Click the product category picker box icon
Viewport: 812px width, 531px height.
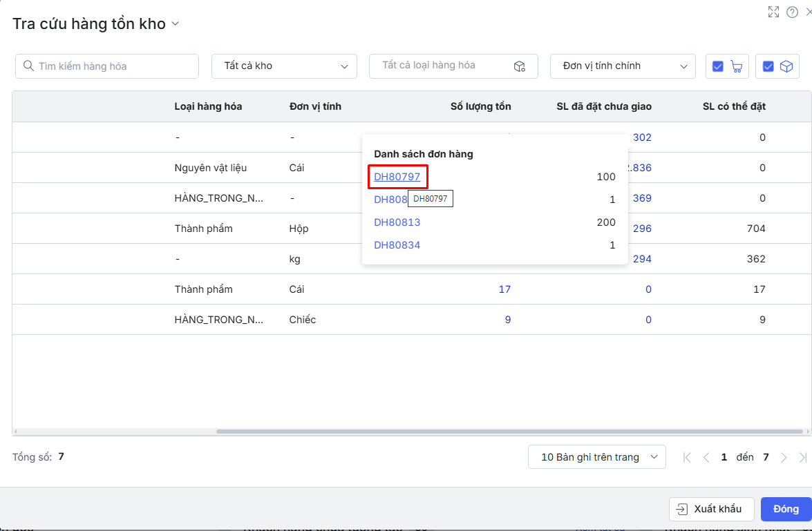click(x=520, y=66)
